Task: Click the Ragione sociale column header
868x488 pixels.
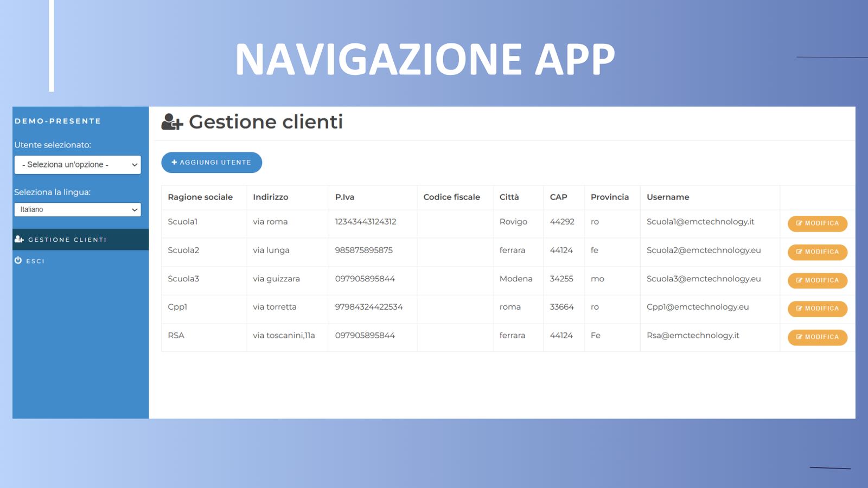Action: 200,197
